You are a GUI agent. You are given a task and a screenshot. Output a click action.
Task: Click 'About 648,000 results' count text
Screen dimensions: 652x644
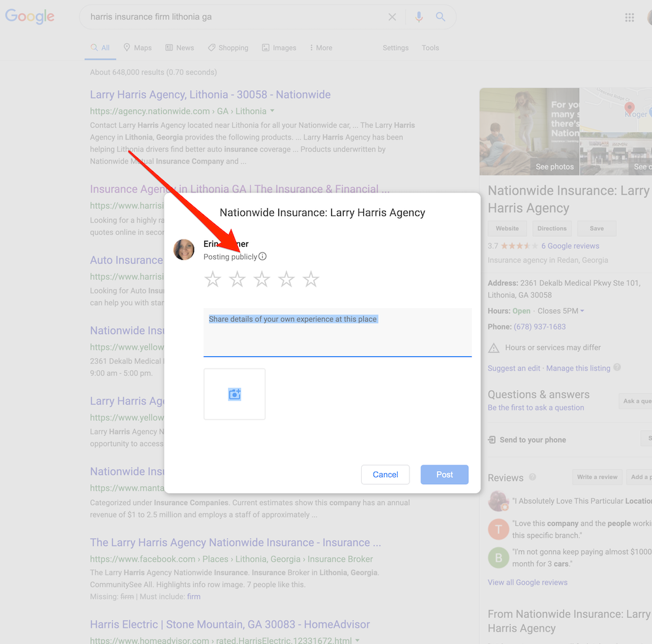(153, 72)
